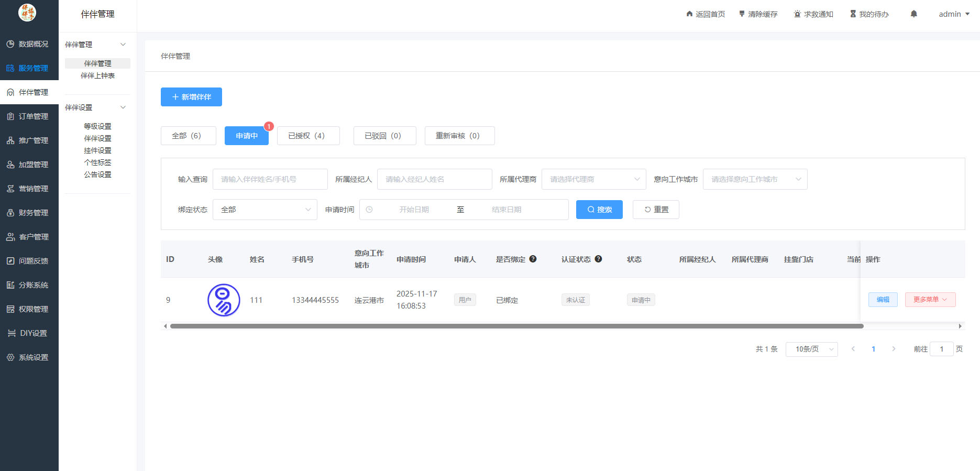Click the help icon beside 是否绑定

533,259
